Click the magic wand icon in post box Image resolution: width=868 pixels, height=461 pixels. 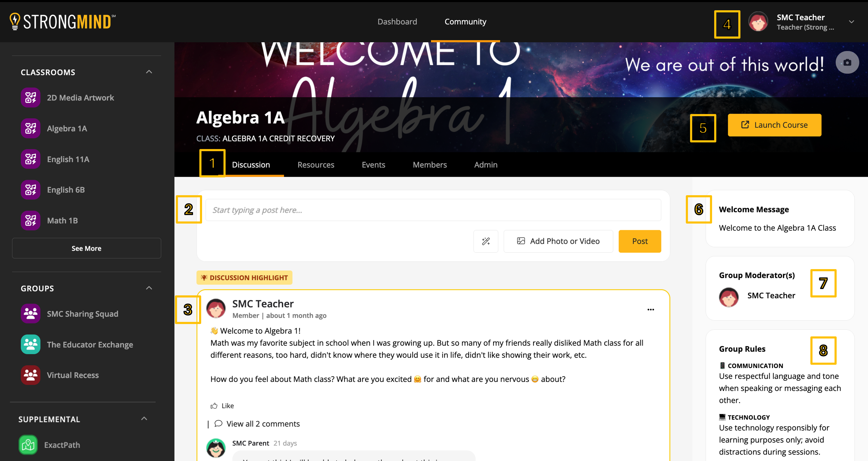(486, 241)
